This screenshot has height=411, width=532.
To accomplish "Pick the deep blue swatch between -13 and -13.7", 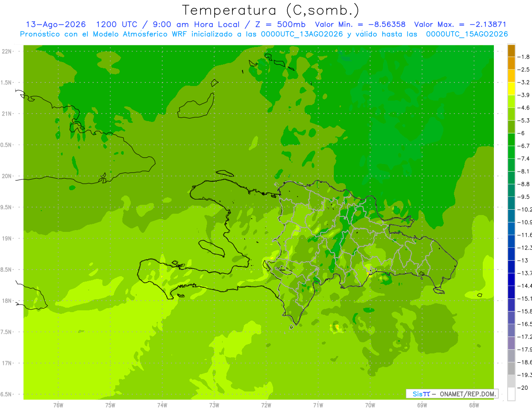I will tap(511, 266).
